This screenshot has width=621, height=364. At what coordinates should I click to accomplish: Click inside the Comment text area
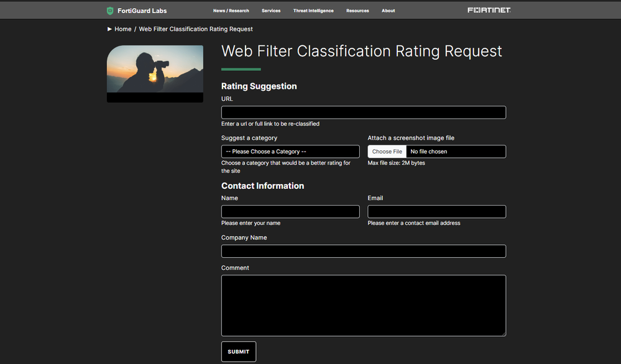pyautogui.click(x=363, y=305)
